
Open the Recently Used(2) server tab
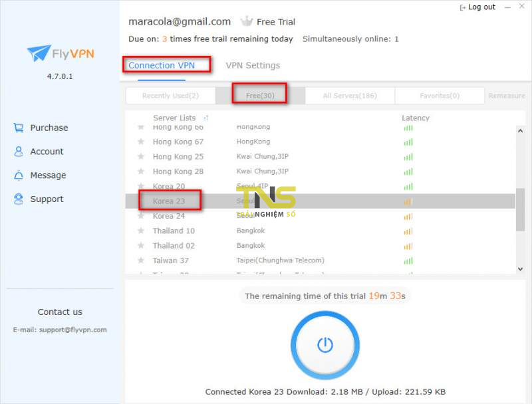tap(171, 96)
